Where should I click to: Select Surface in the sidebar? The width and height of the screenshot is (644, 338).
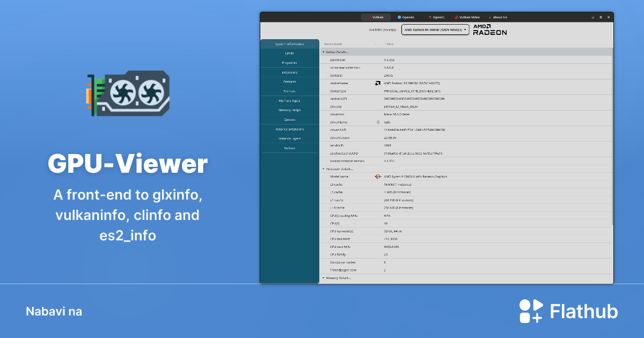coord(290,148)
